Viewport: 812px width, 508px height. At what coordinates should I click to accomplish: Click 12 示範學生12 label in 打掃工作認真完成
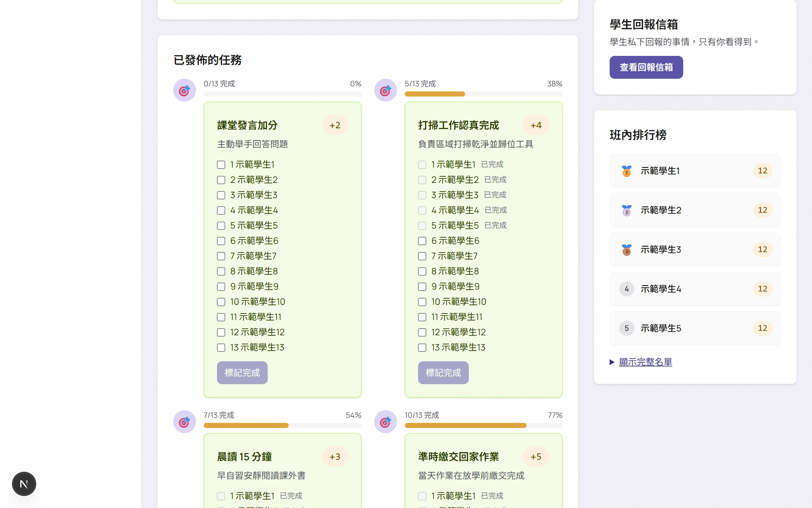pos(458,332)
